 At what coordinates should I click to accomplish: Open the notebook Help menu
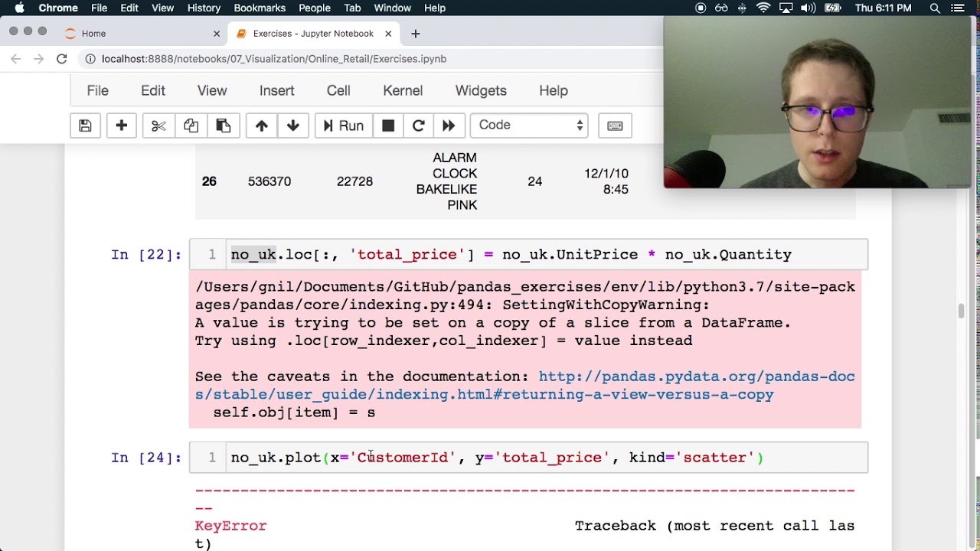[x=553, y=90]
